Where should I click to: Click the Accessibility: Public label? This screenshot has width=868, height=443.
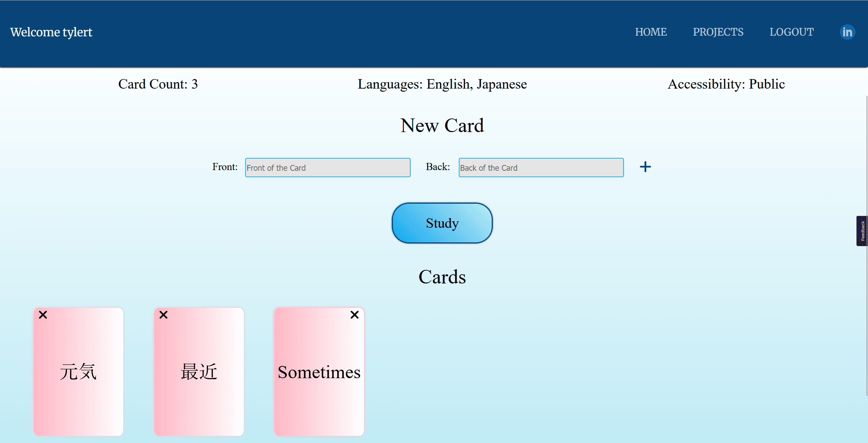pos(726,84)
